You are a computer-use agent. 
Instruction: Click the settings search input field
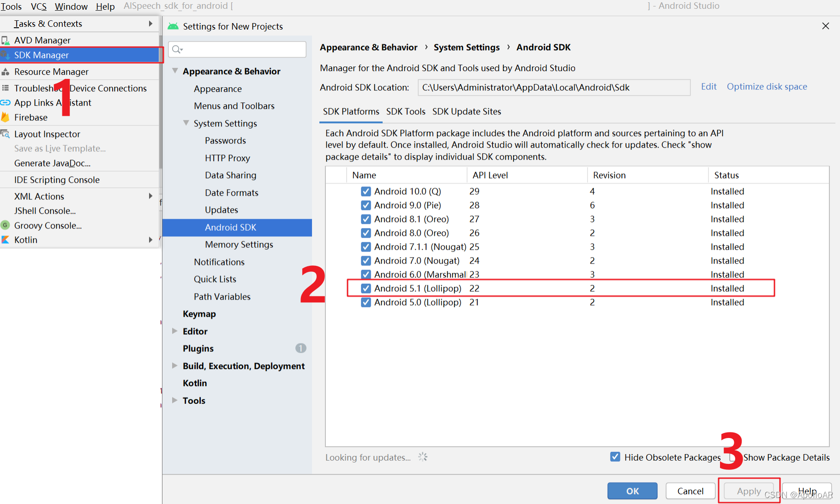point(237,49)
